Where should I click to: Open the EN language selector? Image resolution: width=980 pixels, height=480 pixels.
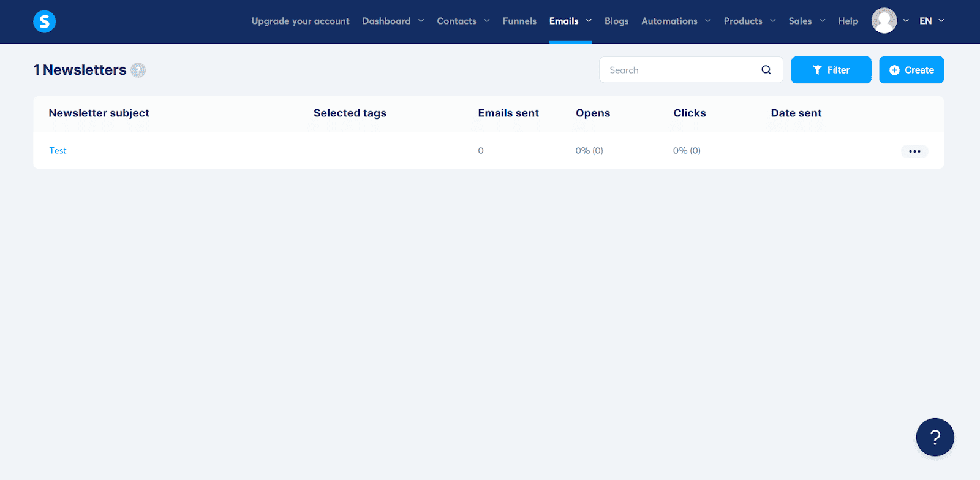pyautogui.click(x=931, y=21)
